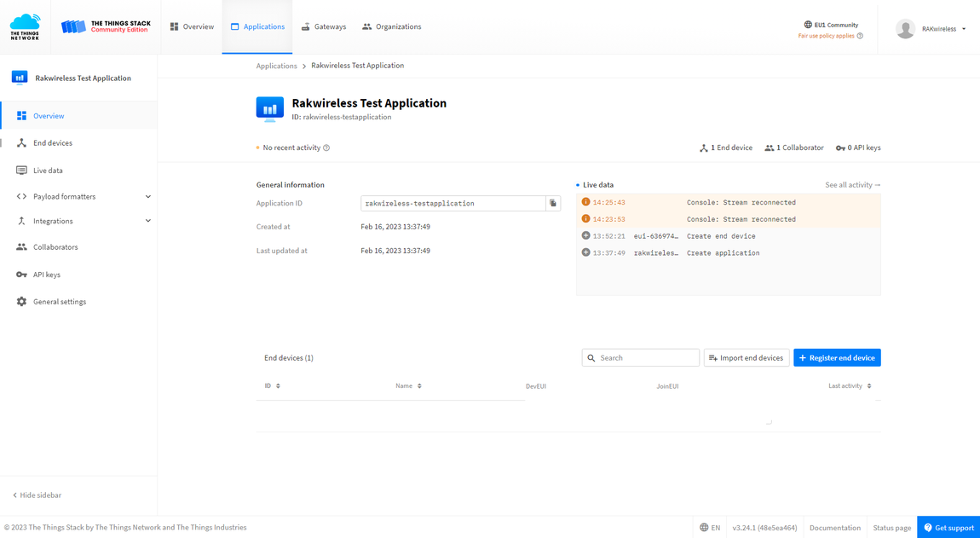The image size is (980, 538).
Task: Select the Applications top navigation tab
Action: [x=257, y=27]
